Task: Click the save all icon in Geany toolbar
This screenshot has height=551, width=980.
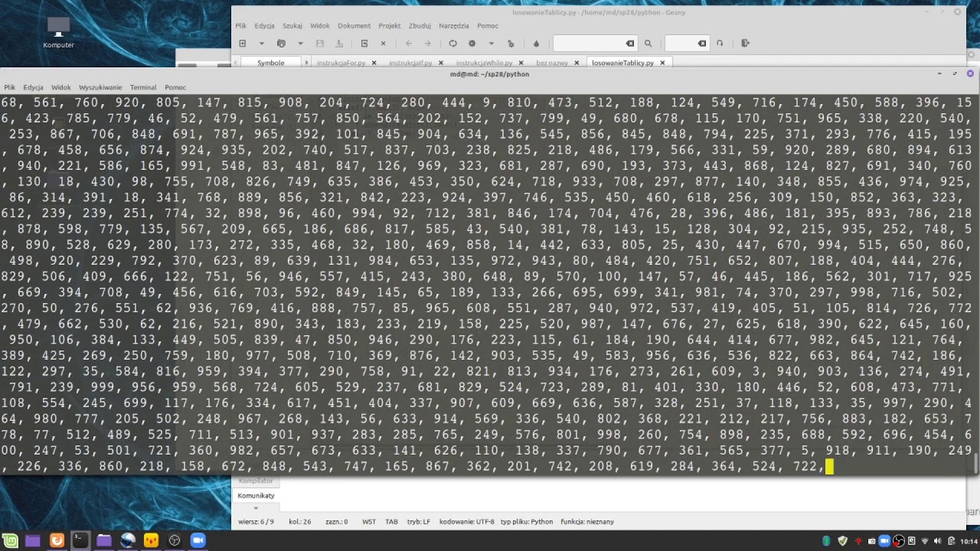Action: point(339,44)
